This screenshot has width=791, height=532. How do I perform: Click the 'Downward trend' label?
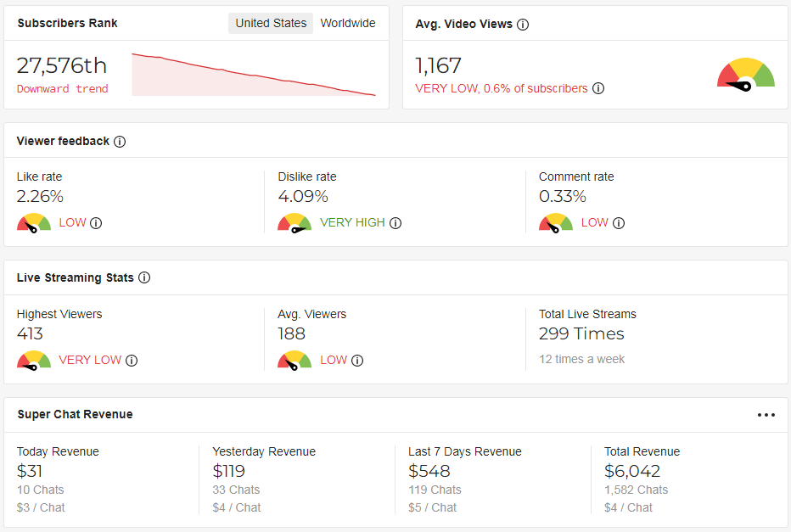click(63, 89)
